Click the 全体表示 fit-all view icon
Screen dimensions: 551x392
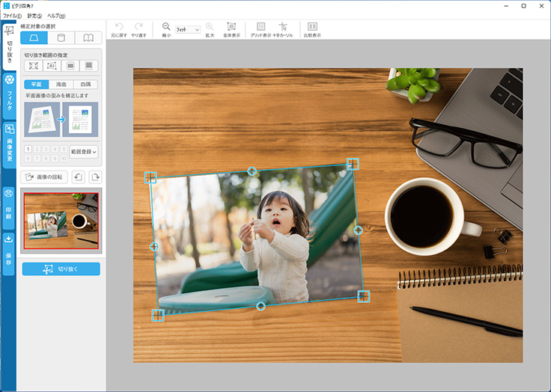231,27
